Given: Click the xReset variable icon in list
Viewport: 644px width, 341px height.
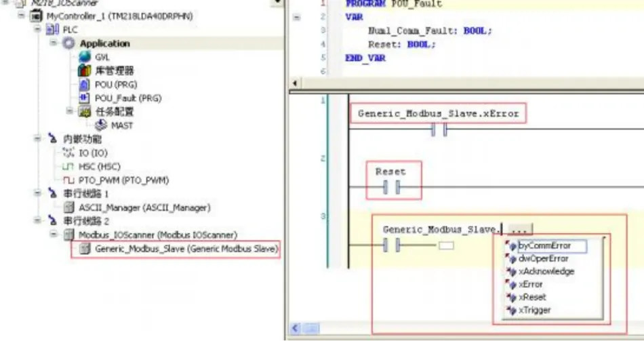Looking at the screenshot, I should pyautogui.click(x=511, y=297).
